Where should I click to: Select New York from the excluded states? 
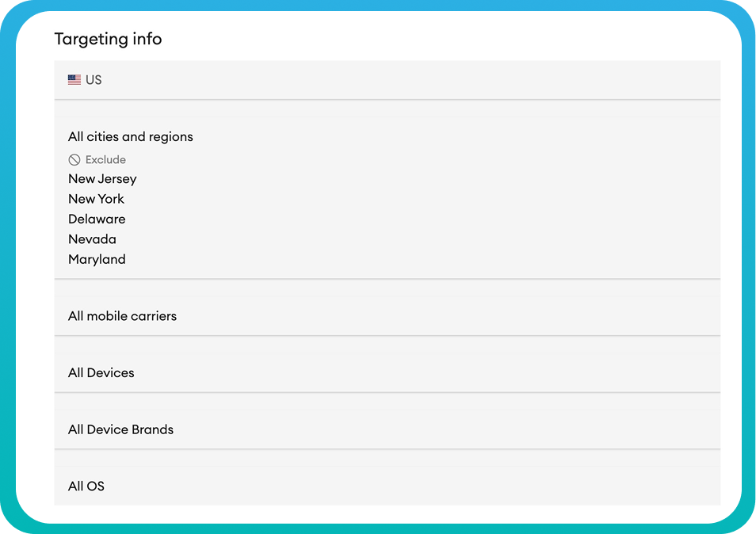click(x=96, y=199)
